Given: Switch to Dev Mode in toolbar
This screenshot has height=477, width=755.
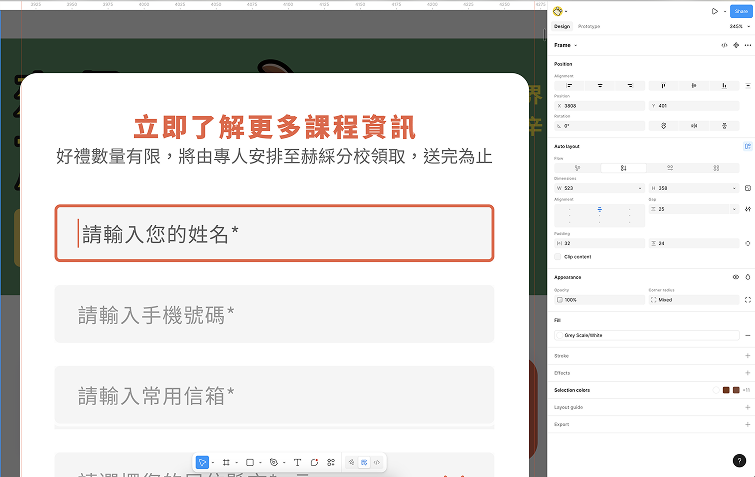Looking at the screenshot, I should [377, 463].
